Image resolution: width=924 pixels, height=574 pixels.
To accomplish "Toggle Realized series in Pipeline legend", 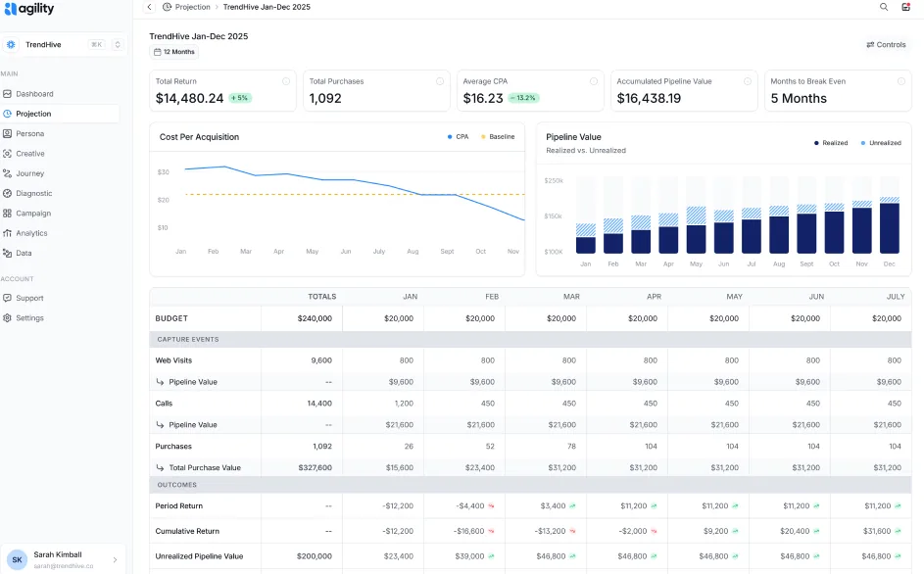I will tap(831, 143).
